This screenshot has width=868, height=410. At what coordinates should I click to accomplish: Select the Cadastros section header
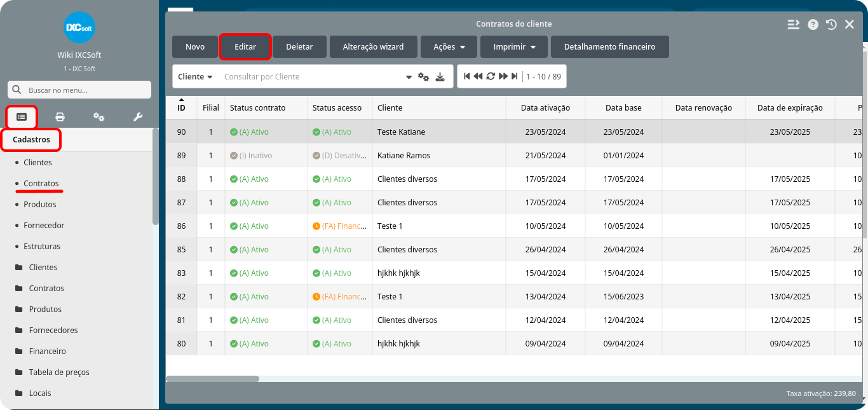point(31,140)
